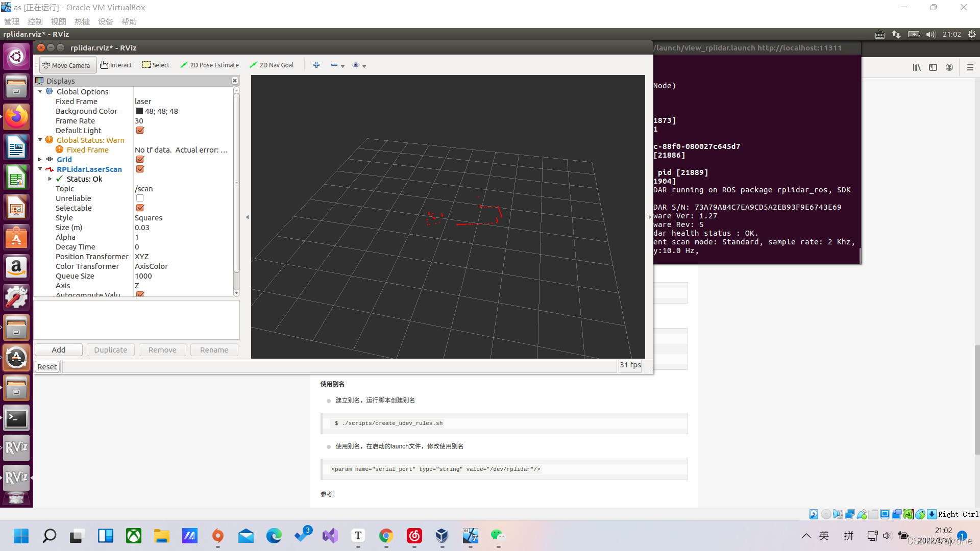Open the 设备 menu in VirtualBox
Image resolution: width=980 pixels, height=551 pixels.
pos(106,21)
